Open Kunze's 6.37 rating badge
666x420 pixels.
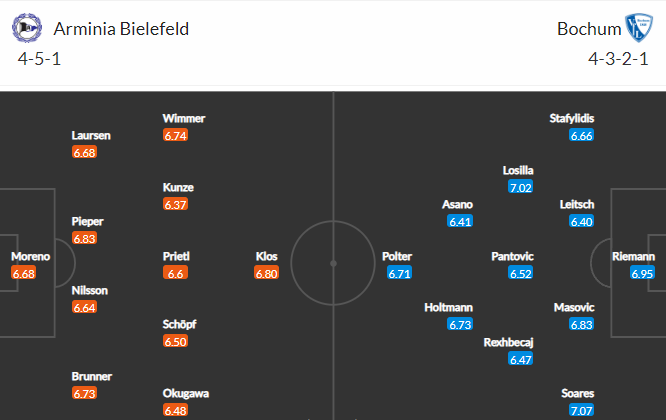175,205
